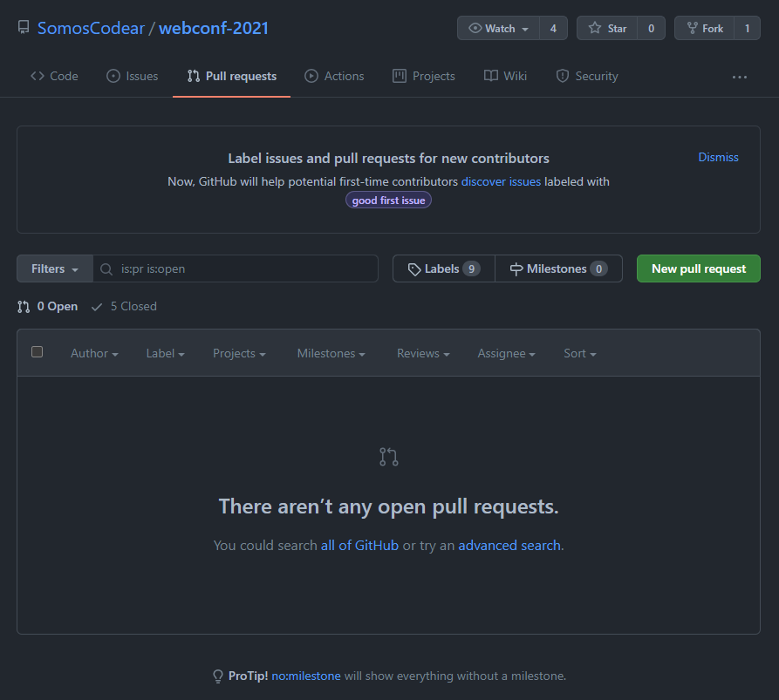Open the webconf-2021 repository link
The image size is (779, 700).
pos(214,28)
